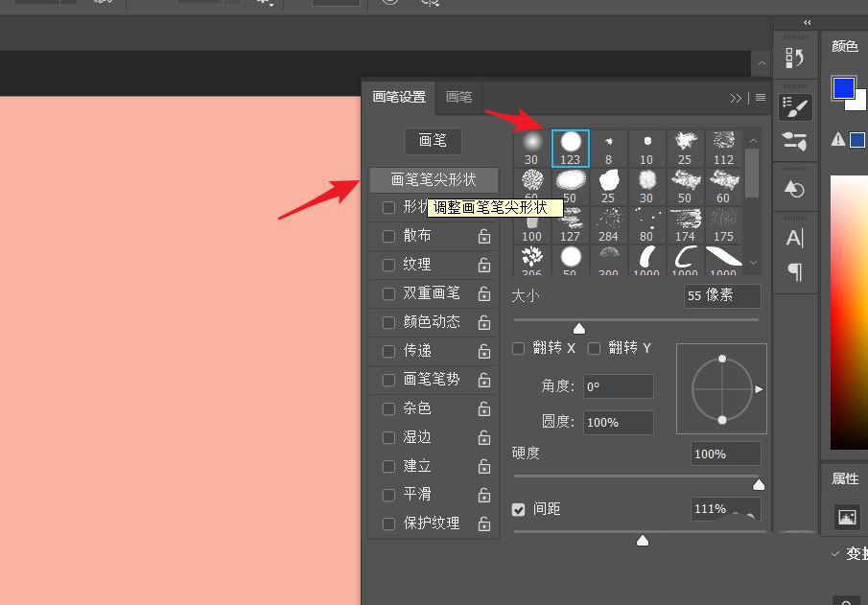Click the Dual Brush lock icon
Image resolution: width=868 pixels, height=605 pixels.
pos(484,293)
